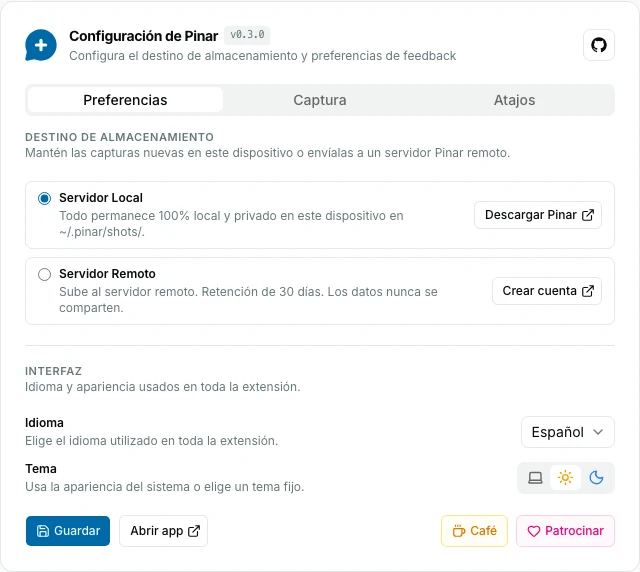Image resolution: width=640 pixels, height=572 pixels.
Task: Select the system theme laptop icon
Action: click(x=535, y=477)
